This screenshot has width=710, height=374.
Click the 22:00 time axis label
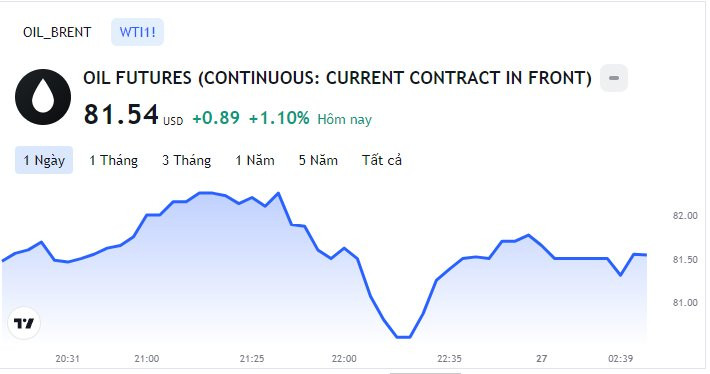pos(344,359)
